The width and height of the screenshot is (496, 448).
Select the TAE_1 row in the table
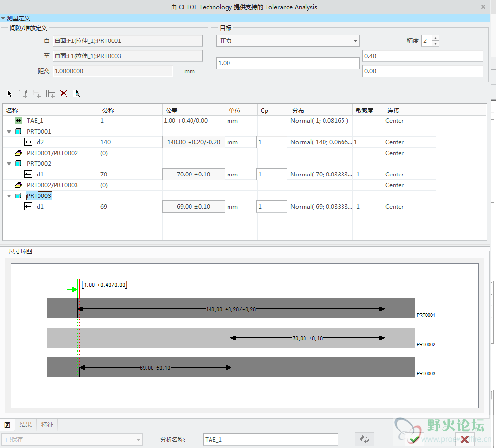coord(219,120)
